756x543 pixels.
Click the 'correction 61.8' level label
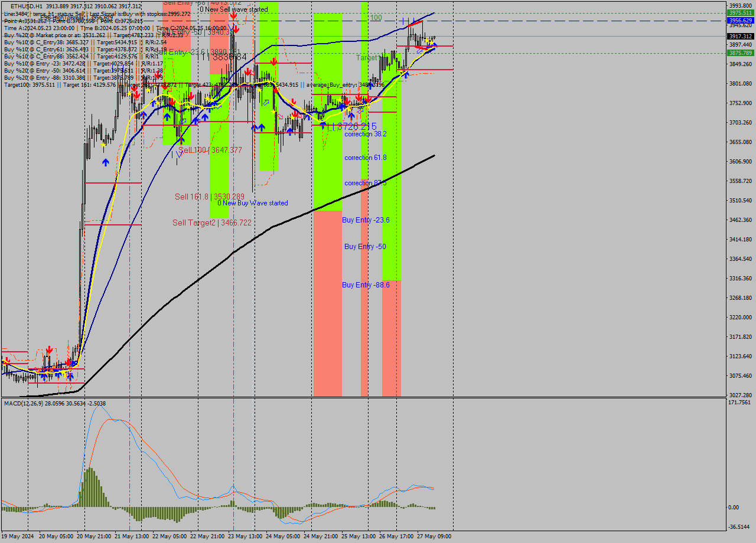coord(366,158)
